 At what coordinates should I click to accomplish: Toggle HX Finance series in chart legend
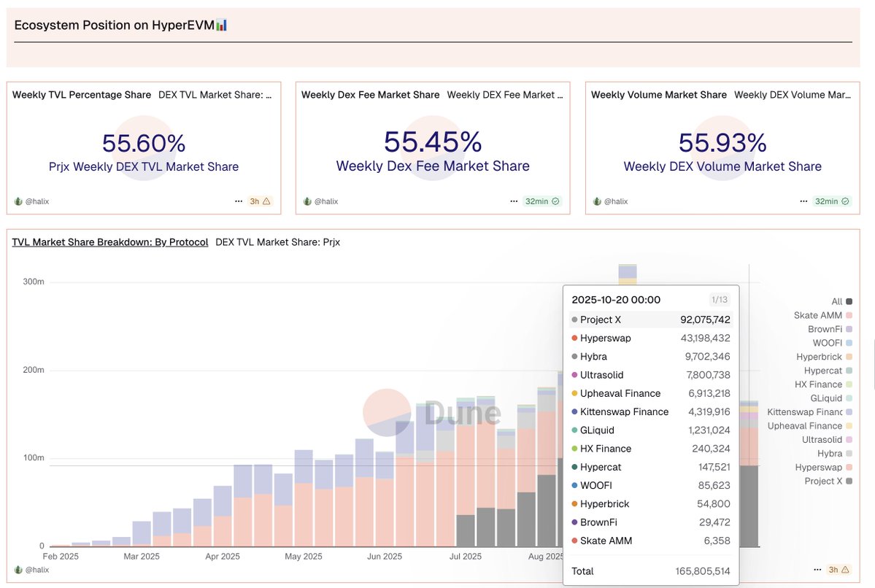(x=823, y=384)
